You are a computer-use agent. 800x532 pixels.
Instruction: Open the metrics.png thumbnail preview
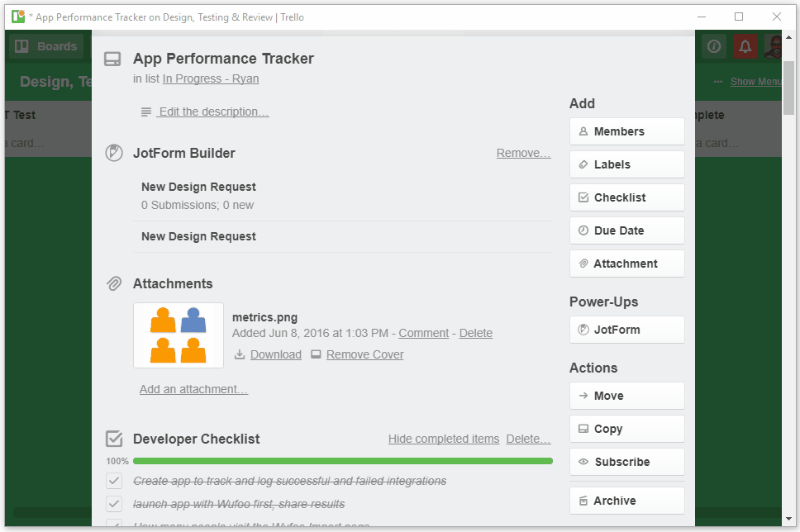click(x=179, y=335)
